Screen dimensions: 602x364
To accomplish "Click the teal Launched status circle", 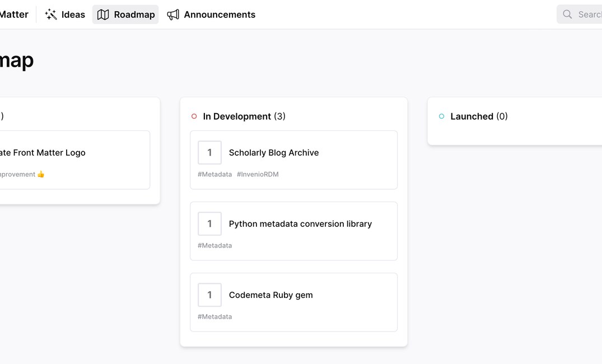I will pyautogui.click(x=442, y=116).
